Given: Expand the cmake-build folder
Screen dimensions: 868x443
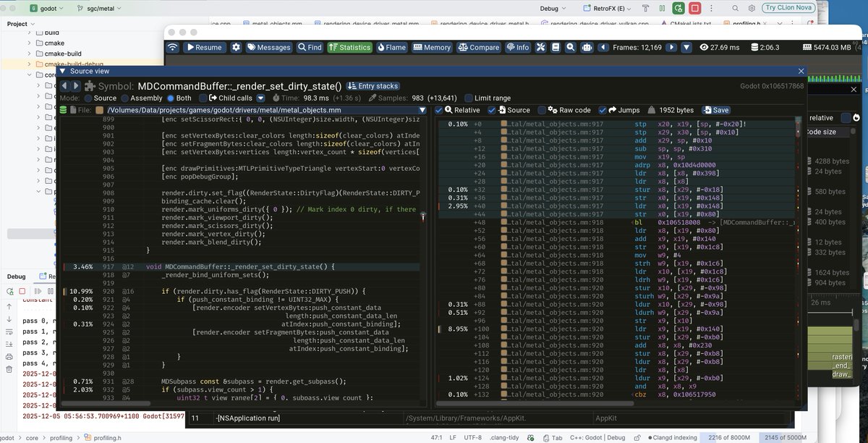Looking at the screenshot, I should point(30,54).
